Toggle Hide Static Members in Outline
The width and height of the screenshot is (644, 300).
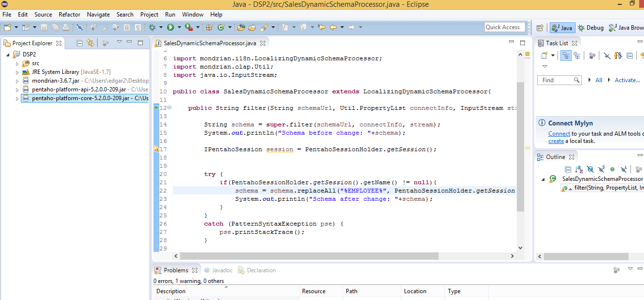point(602,169)
